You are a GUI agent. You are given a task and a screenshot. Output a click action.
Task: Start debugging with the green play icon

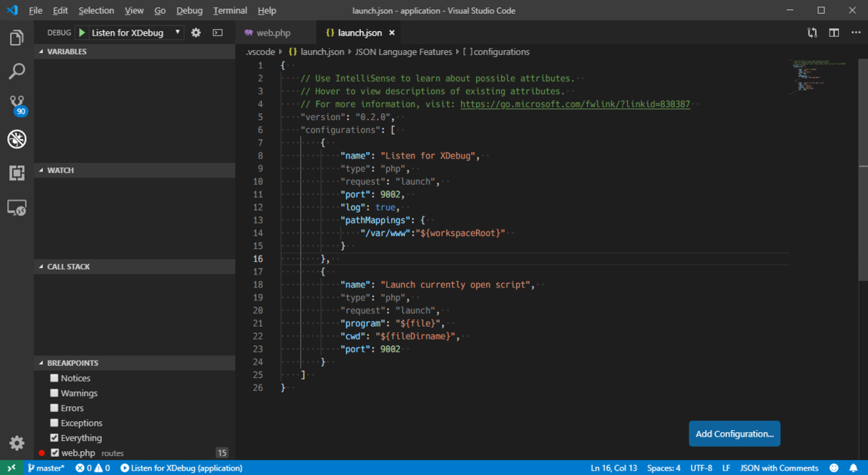pos(81,32)
